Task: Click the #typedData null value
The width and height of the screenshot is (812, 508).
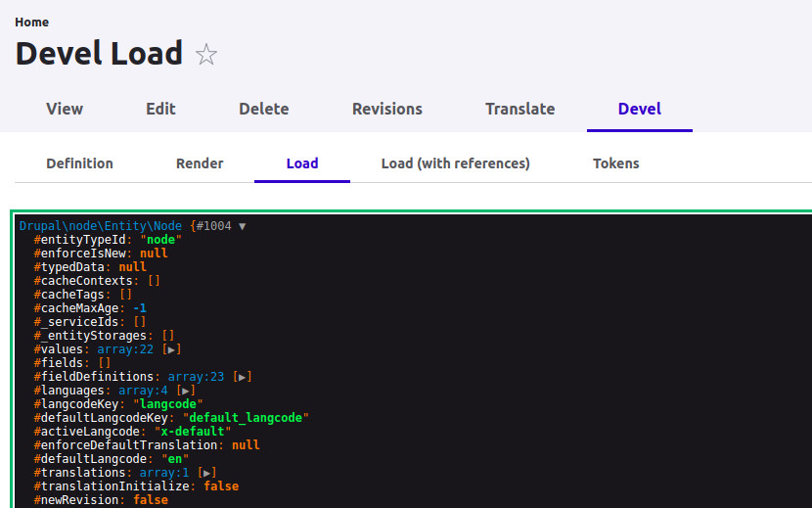Action: [x=133, y=267]
